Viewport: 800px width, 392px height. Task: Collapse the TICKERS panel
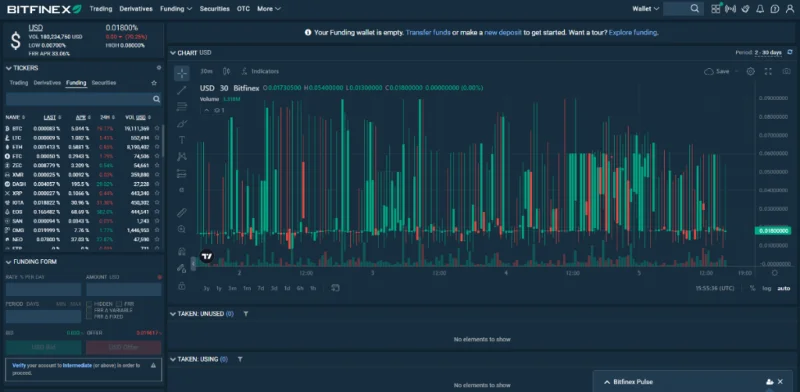click(9, 68)
